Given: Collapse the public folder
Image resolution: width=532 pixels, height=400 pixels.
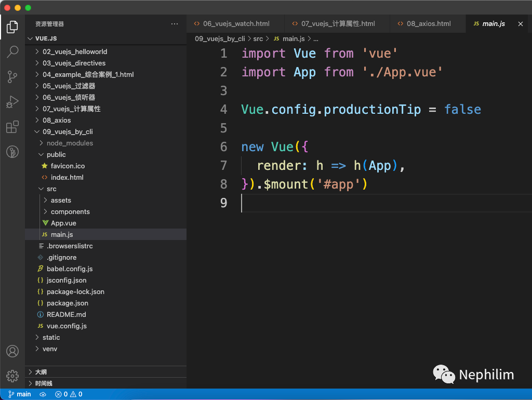Looking at the screenshot, I should 105,154.
